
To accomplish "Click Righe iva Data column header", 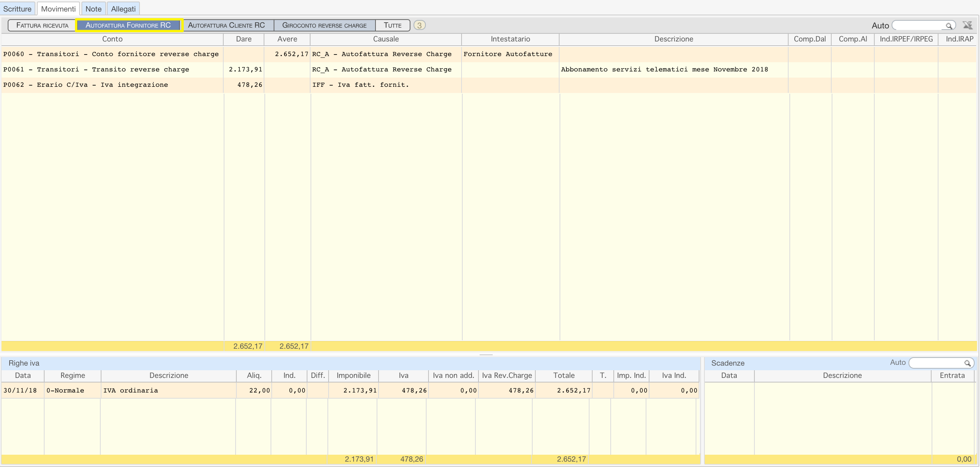I will point(23,376).
